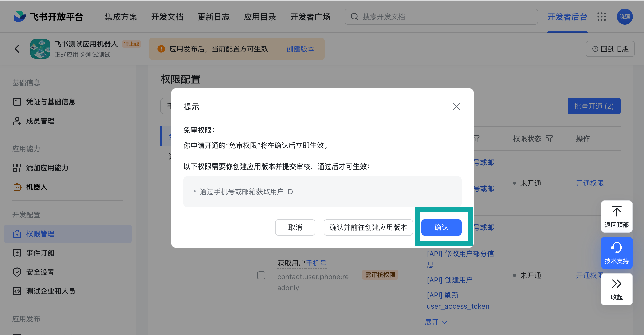This screenshot has height=335, width=644.
Task: Click the 批量开通 (2) button
Action: pyautogui.click(x=593, y=106)
